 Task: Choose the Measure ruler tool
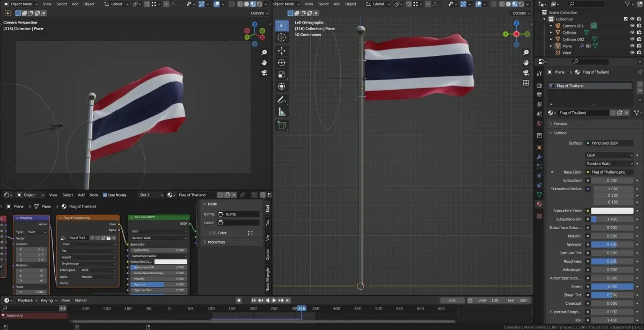pyautogui.click(x=282, y=112)
